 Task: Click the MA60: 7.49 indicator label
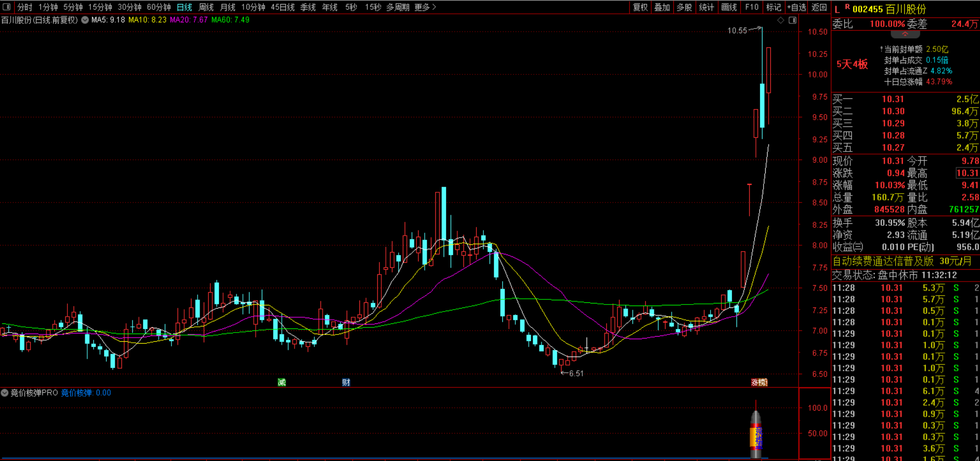click(x=231, y=20)
